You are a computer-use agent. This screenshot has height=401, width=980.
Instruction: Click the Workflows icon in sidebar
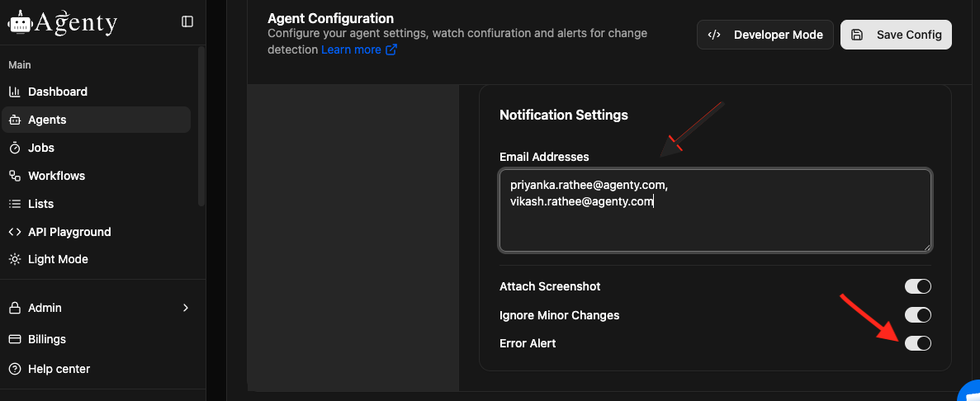click(14, 176)
